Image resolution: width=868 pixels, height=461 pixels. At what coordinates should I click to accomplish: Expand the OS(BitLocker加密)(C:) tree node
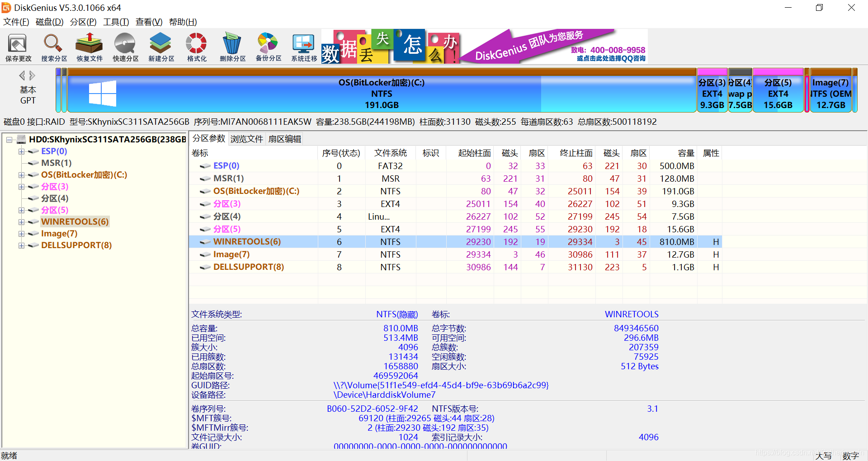pos(21,175)
